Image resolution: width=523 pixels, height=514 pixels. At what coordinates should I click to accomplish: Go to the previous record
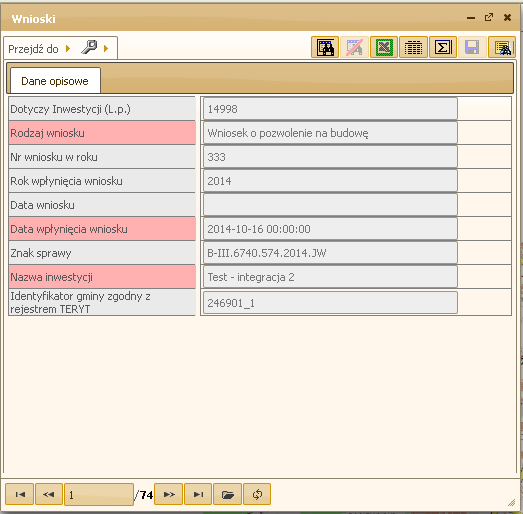coord(49,494)
